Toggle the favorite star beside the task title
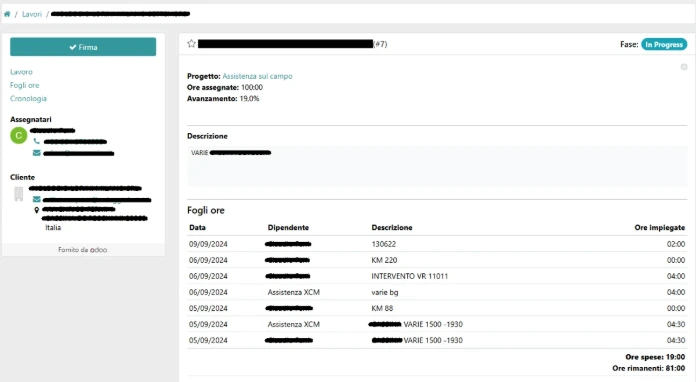 [x=191, y=43]
